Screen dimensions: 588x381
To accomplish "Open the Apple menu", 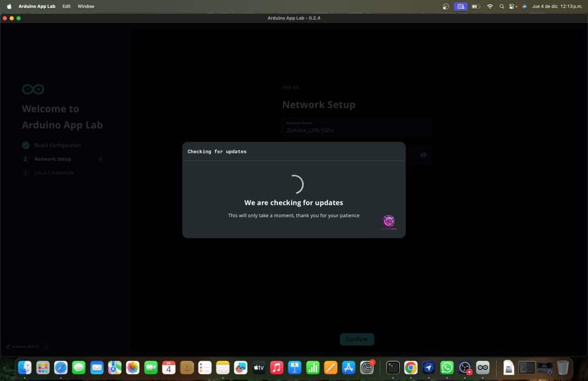I will point(9,6).
